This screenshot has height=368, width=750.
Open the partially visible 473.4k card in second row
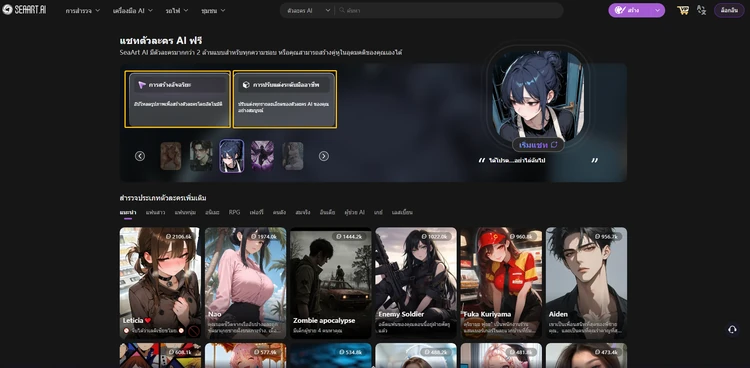(586, 355)
